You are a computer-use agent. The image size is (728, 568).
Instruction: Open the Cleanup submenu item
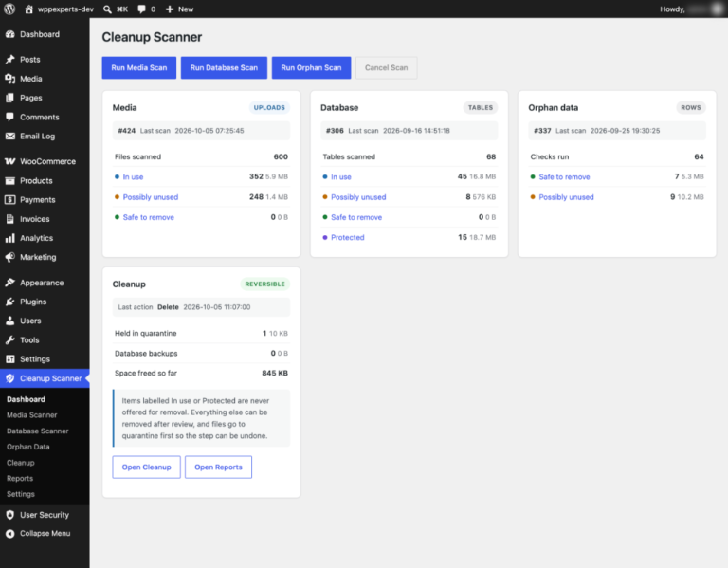[21, 462]
